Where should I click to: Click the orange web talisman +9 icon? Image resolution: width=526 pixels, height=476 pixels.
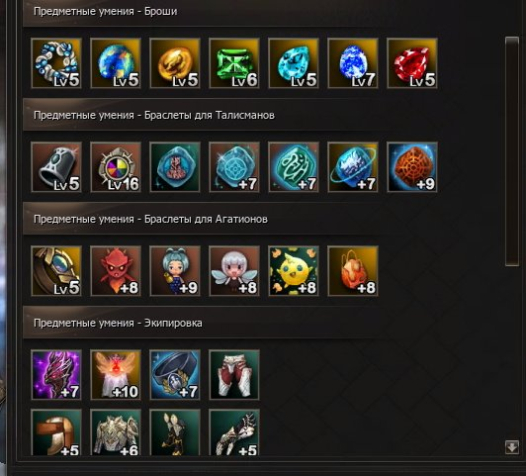[412, 167]
